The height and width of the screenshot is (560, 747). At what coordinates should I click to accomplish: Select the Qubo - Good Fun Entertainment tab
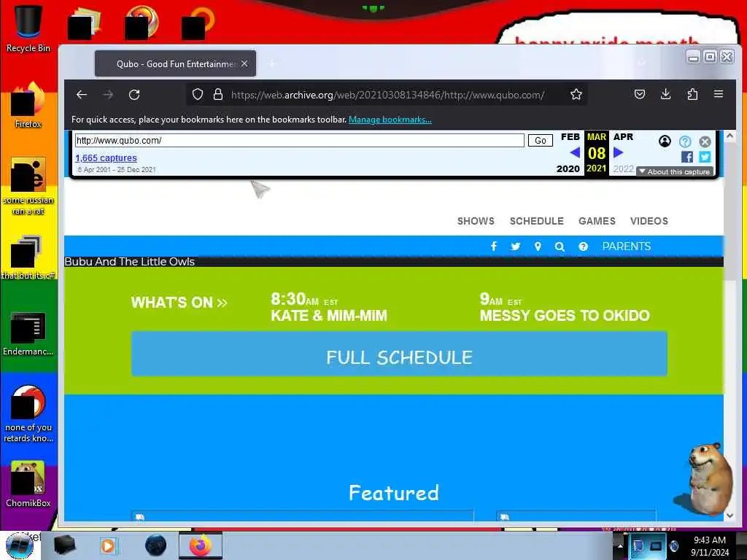coord(175,63)
